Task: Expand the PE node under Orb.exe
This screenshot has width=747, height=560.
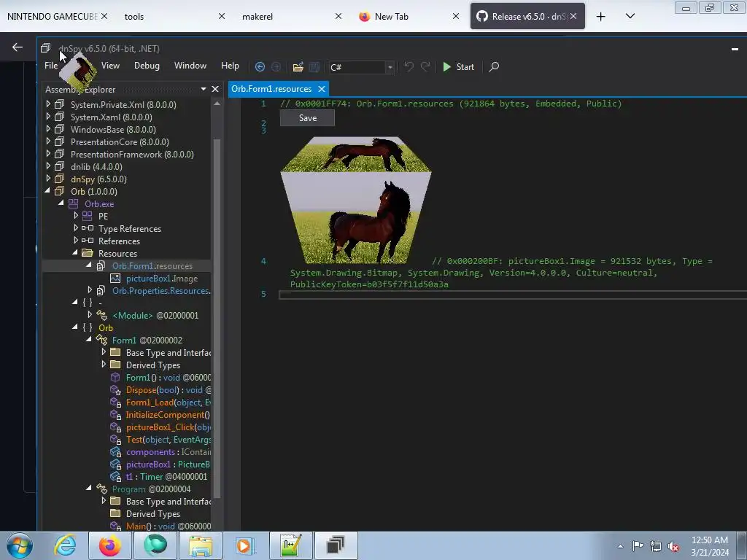Action: click(x=76, y=215)
